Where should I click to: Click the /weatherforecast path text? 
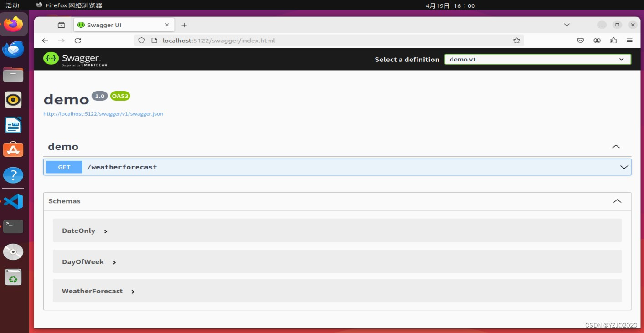pos(122,167)
